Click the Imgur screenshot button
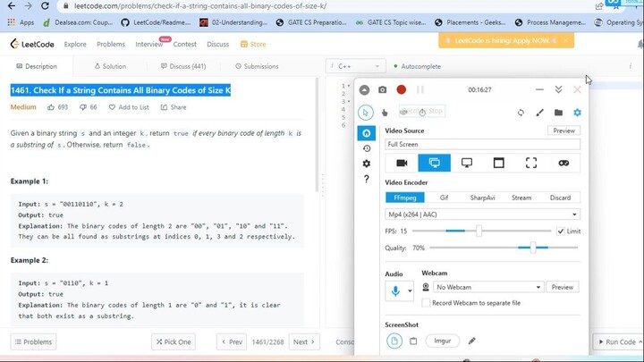 tap(443, 341)
